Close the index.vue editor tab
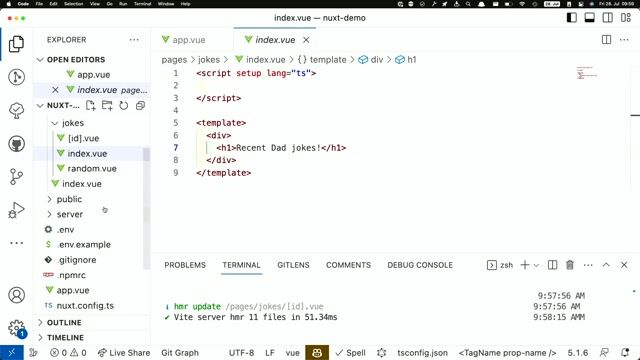 click(306, 40)
